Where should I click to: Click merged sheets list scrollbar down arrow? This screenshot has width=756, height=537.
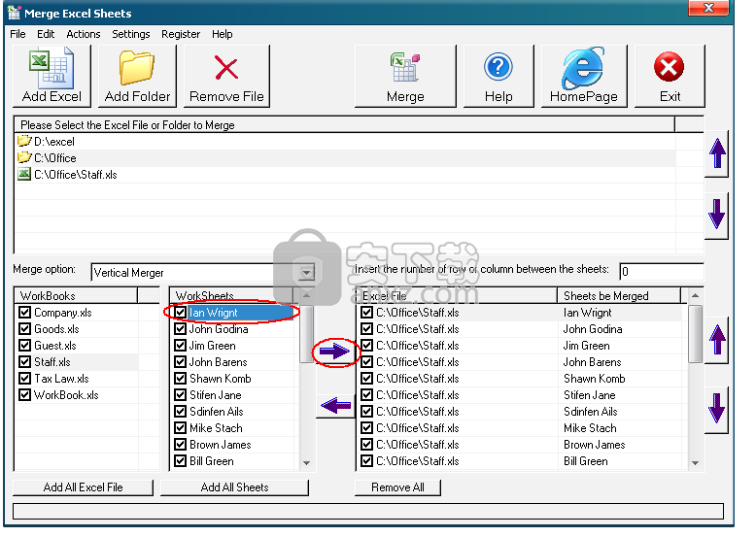coord(695,463)
